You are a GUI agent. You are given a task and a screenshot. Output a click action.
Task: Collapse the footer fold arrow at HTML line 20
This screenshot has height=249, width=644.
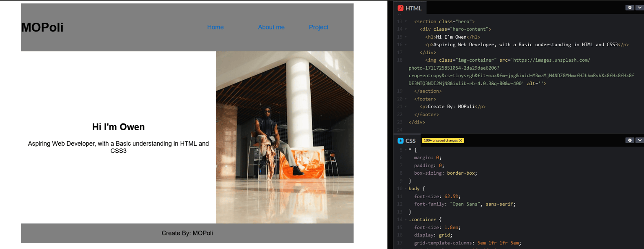point(406,99)
